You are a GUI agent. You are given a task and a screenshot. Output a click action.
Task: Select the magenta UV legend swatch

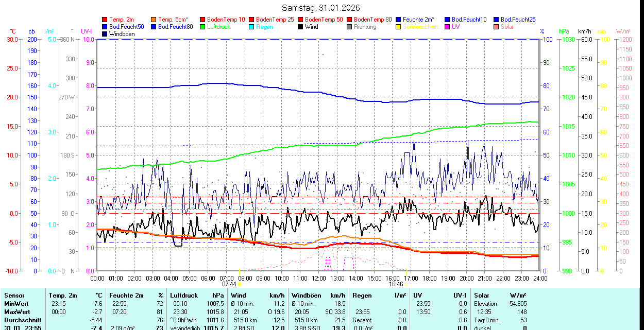(448, 27)
